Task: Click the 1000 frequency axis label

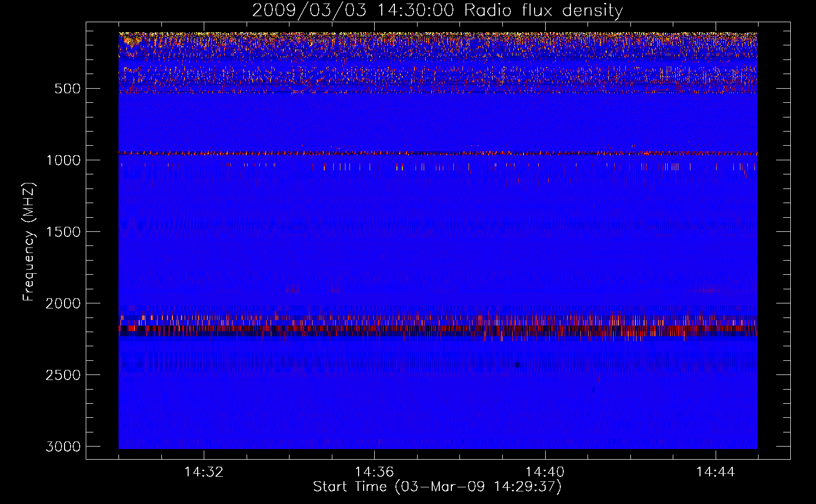Action: tap(63, 160)
